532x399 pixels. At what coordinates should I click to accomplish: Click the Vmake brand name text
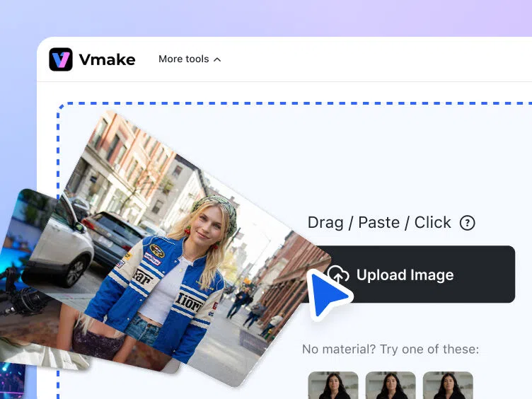pyautogui.click(x=107, y=59)
